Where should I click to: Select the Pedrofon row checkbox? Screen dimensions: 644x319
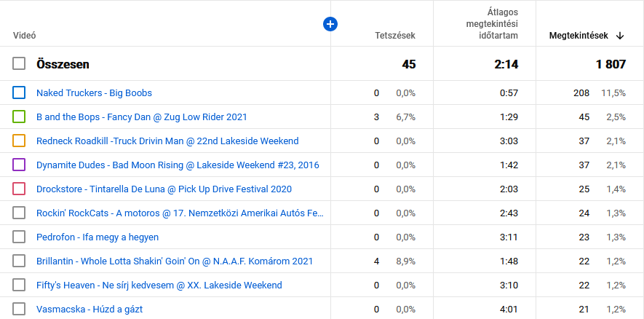coord(19,237)
